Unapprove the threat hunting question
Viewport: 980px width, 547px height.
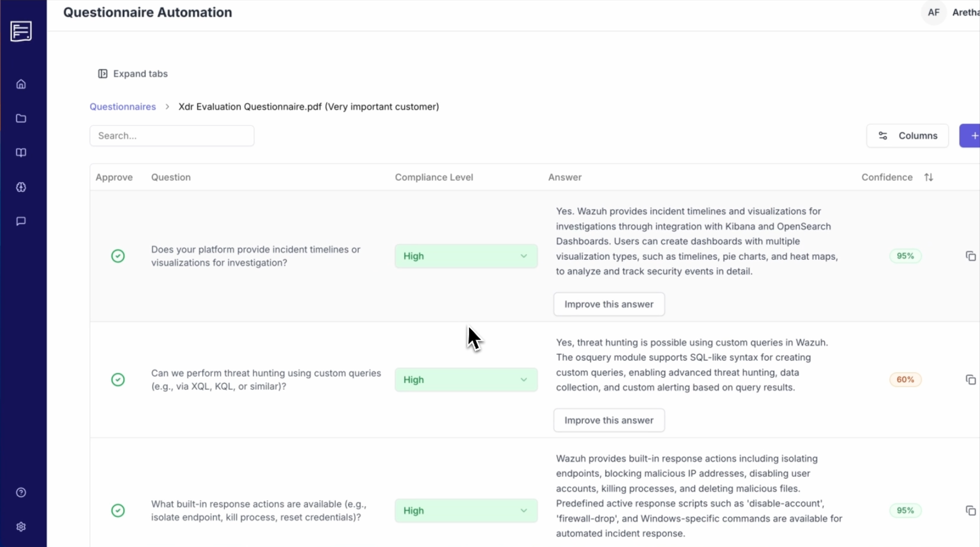tap(118, 379)
